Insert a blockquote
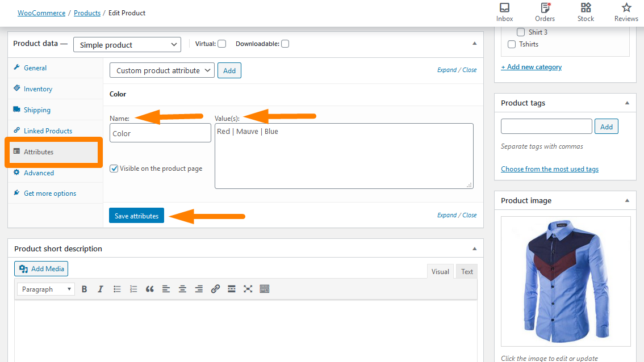The height and width of the screenshot is (362, 644). pos(150,289)
